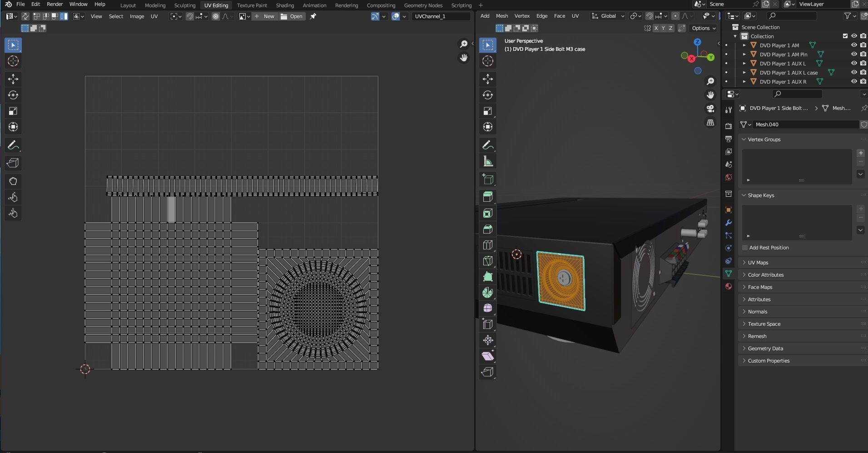This screenshot has height=453, width=868.
Task: Open the Mesh menu in 3D viewport
Action: (502, 16)
